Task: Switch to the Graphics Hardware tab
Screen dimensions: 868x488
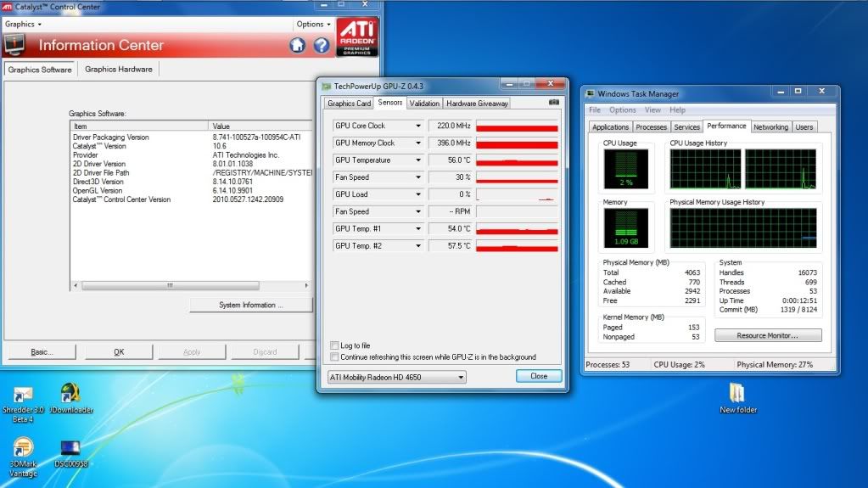Action: pyautogui.click(x=119, y=70)
